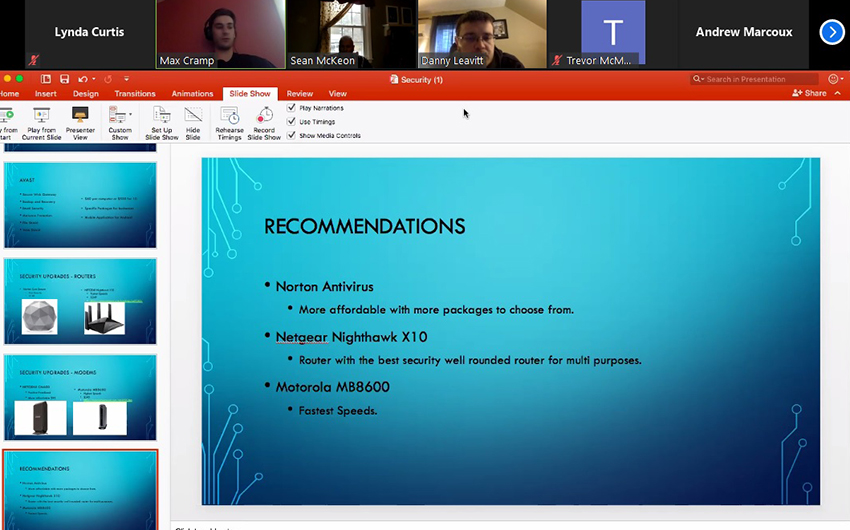Select the Slide Show tab

point(250,94)
